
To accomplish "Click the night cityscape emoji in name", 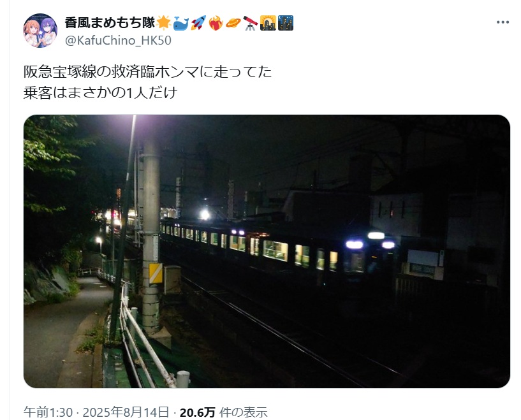I will pyautogui.click(x=286, y=23).
